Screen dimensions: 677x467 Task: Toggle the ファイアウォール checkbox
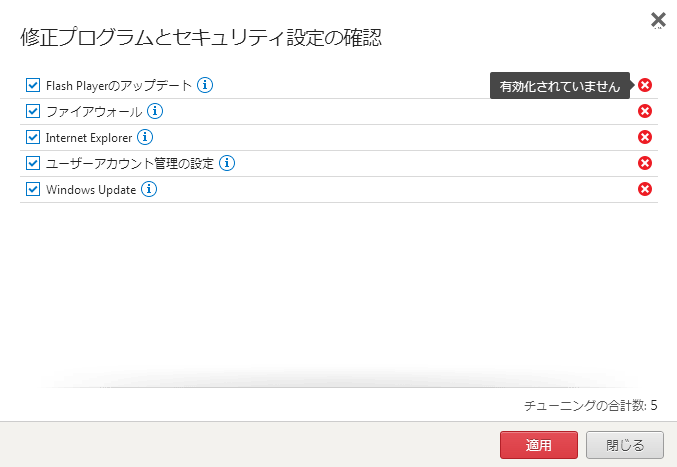pyautogui.click(x=33, y=111)
